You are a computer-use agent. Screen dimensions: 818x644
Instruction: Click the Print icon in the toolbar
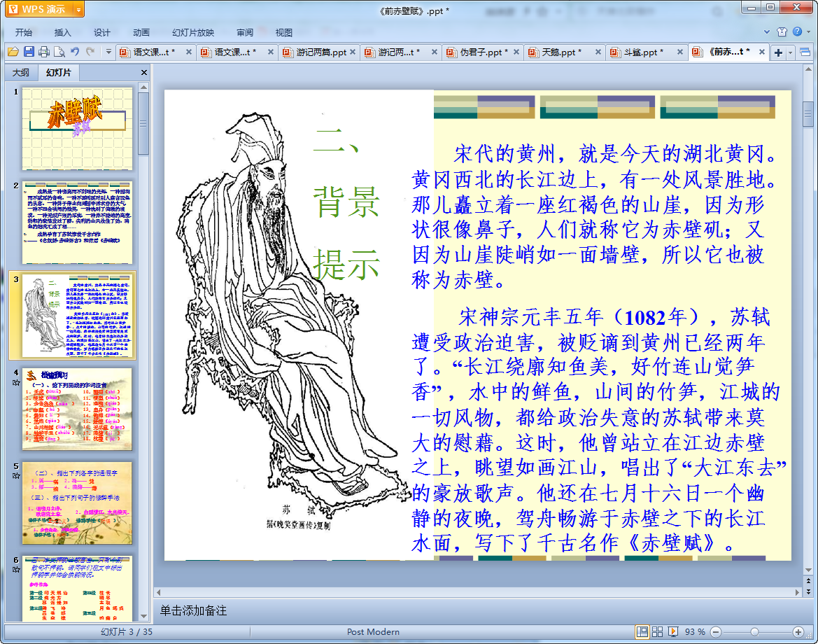(44, 52)
